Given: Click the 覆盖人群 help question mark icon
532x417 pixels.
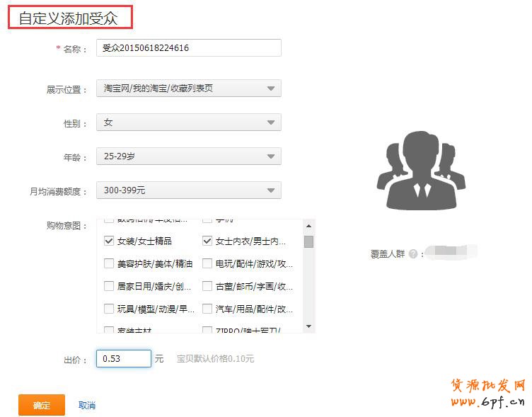Looking at the screenshot, I should [412, 253].
